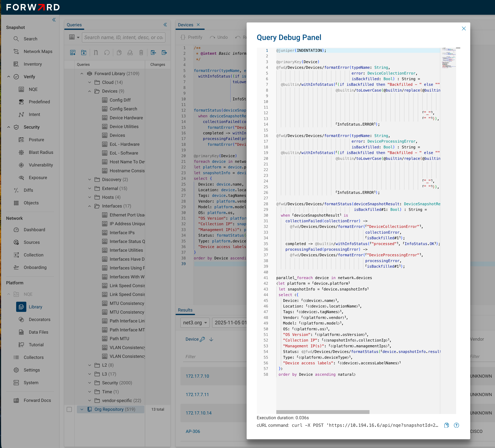
Task: Click the horizontal scrollbar in debug panel code
Action: tap(323, 412)
